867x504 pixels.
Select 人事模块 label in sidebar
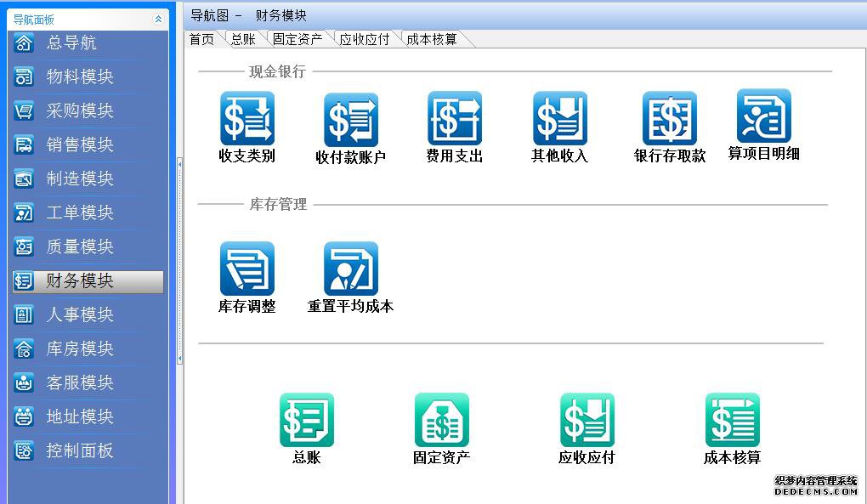tap(80, 315)
